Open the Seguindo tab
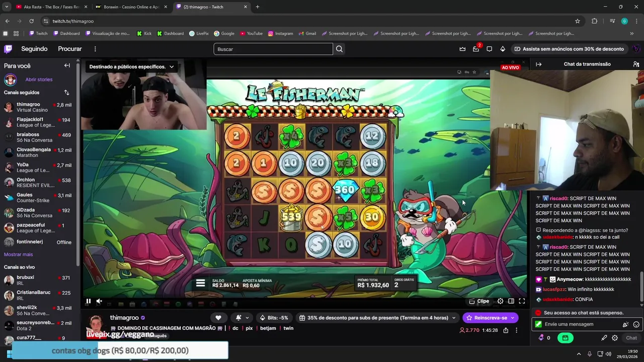Viewport: 644px width, 362px height. click(x=34, y=49)
